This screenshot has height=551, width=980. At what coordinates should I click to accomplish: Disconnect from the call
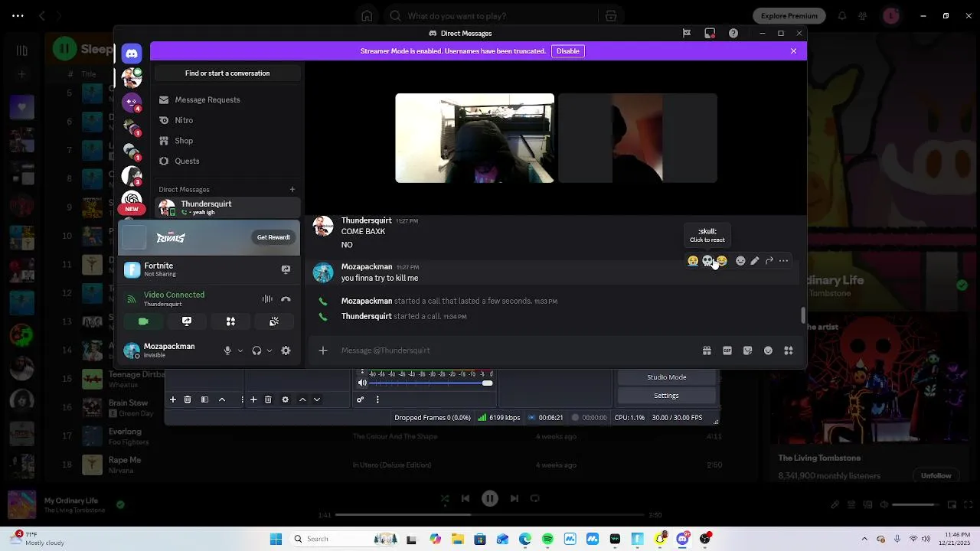(x=286, y=299)
